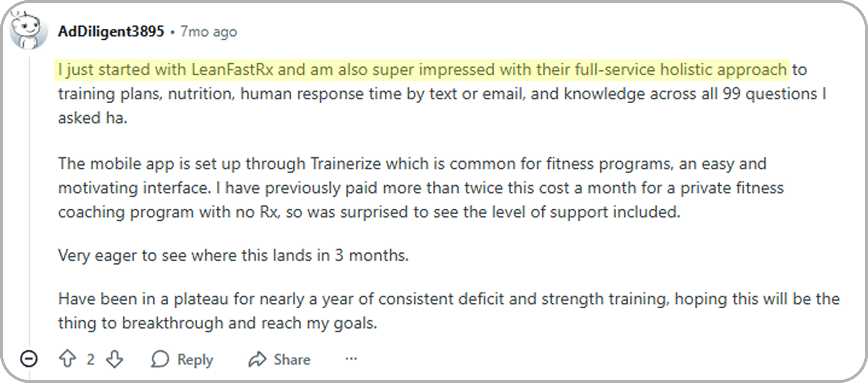This screenshot has height=383, width=868.
Task: Click the speech bubble icon beside Reply
Action: coord(159,359)
